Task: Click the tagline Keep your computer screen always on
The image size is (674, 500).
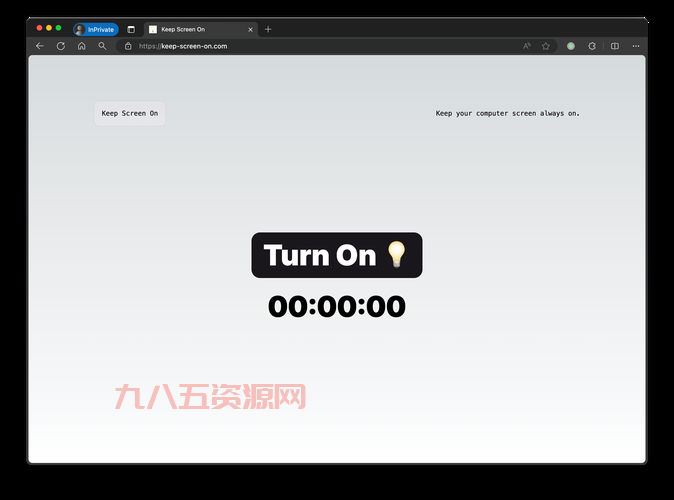Action: click(x=507, y=113)
